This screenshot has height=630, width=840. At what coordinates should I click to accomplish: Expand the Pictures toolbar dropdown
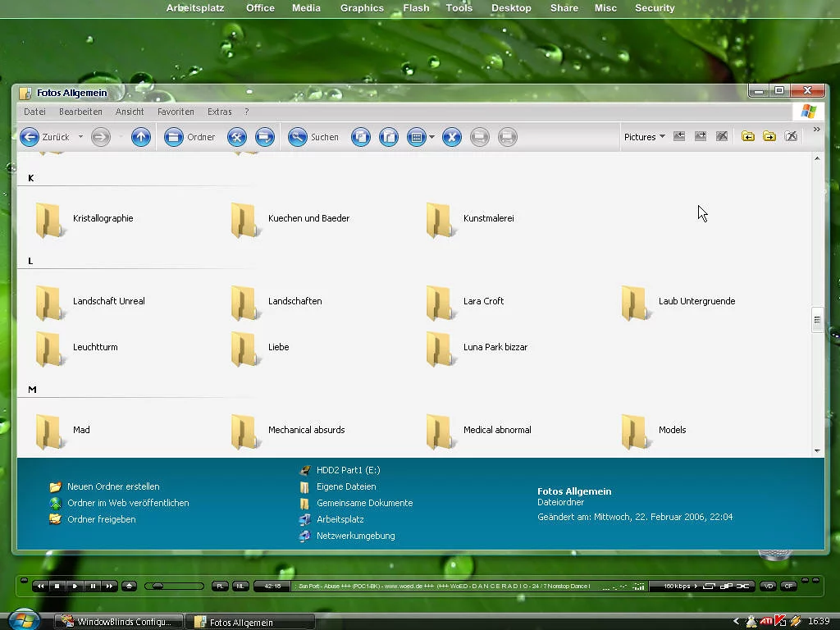pyautogui.click(x=662, y=137)
